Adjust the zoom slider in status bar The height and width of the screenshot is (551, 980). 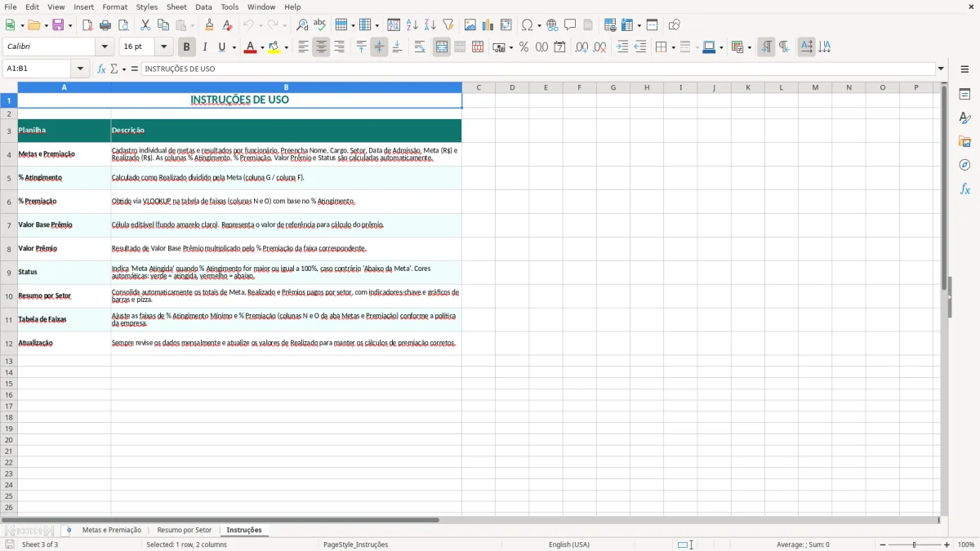tap(915, 544)
